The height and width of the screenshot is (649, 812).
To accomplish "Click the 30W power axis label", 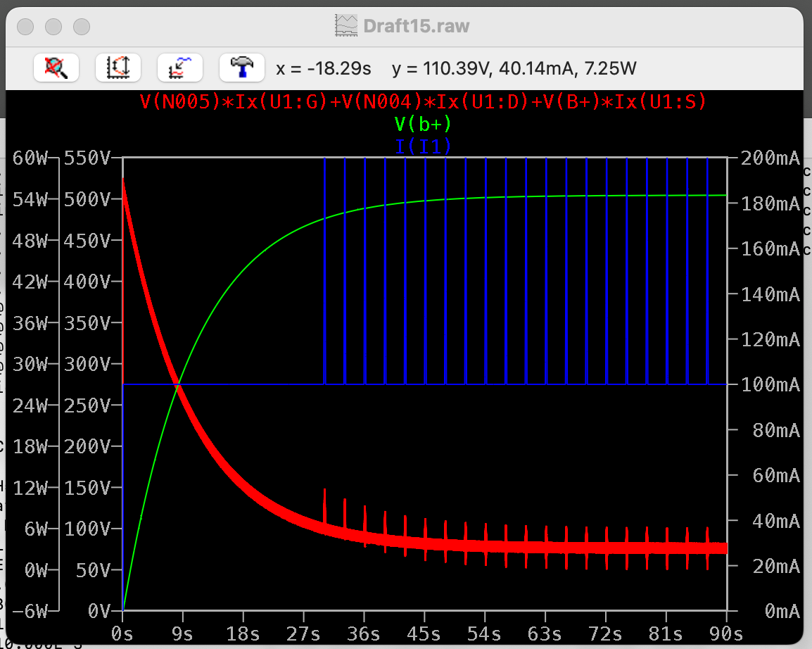I will (30, 364).
